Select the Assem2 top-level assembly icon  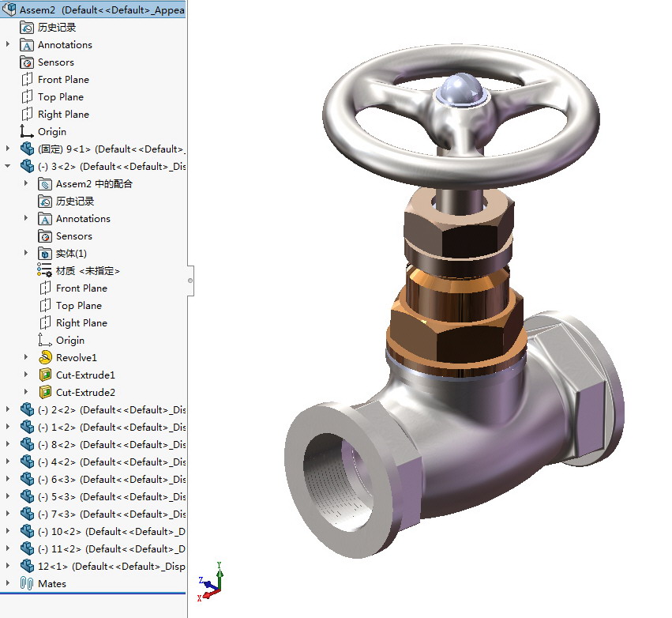pos(9,9)
